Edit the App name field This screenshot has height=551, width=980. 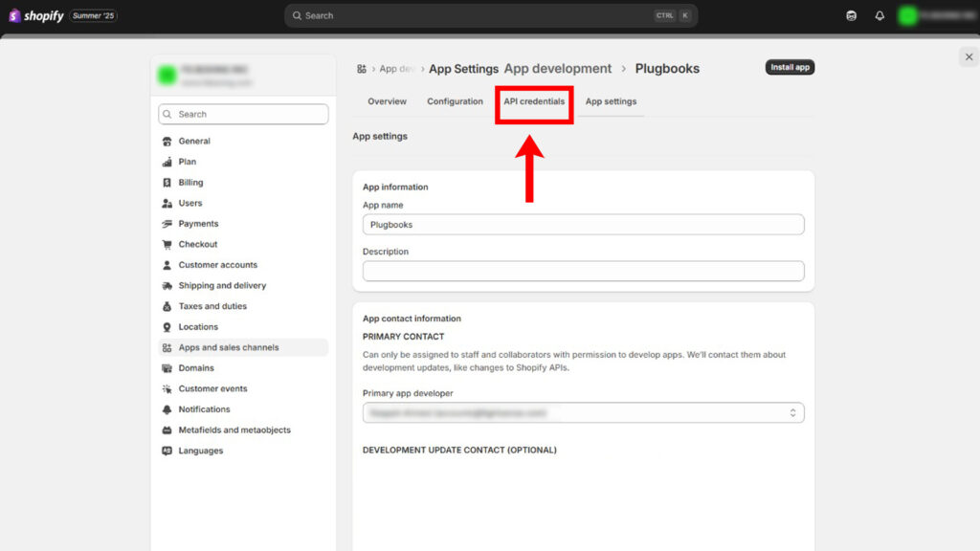pyautogui.click(x=583, y=225)
